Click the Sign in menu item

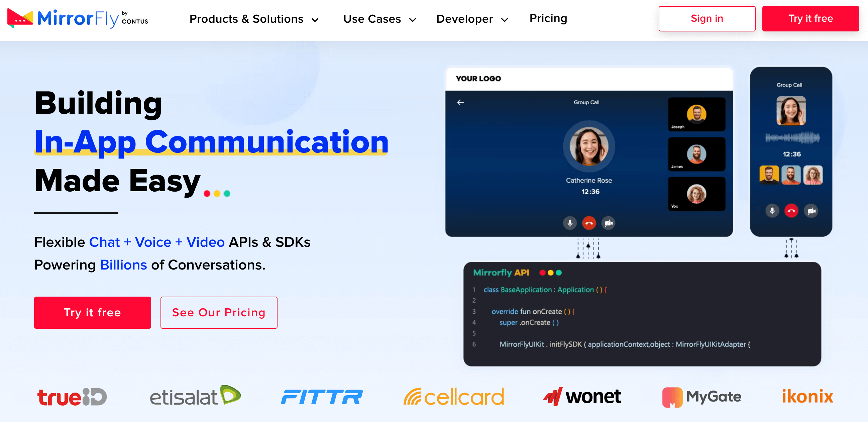707,18
